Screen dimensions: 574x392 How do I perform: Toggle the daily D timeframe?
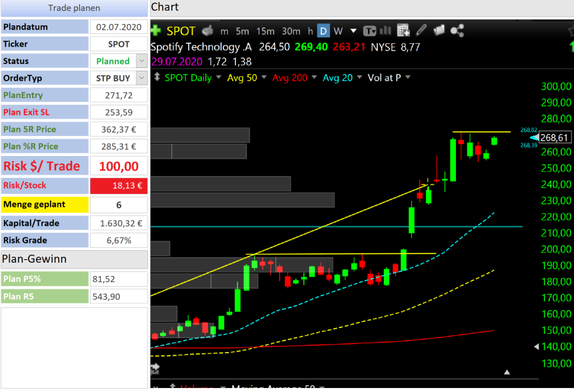[x=323, y=31]
